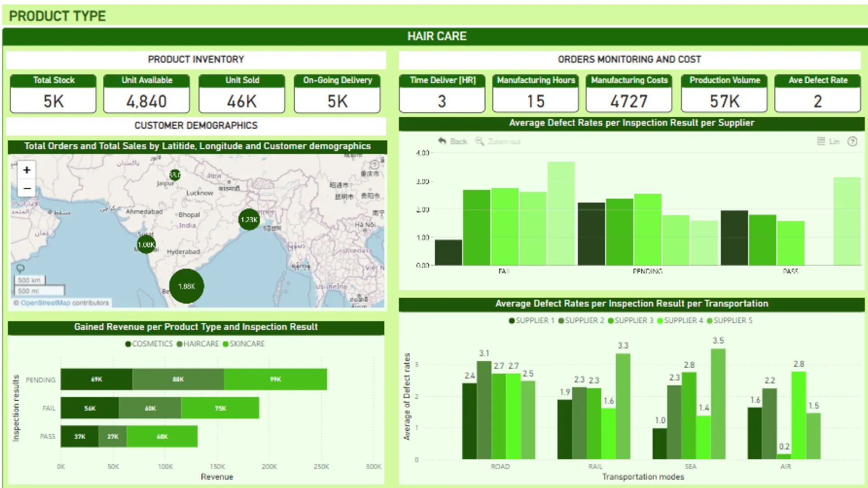Select the small map bubble near Jaipur
The width and height of the screenshot is (868, 488).
coord(175,174)
